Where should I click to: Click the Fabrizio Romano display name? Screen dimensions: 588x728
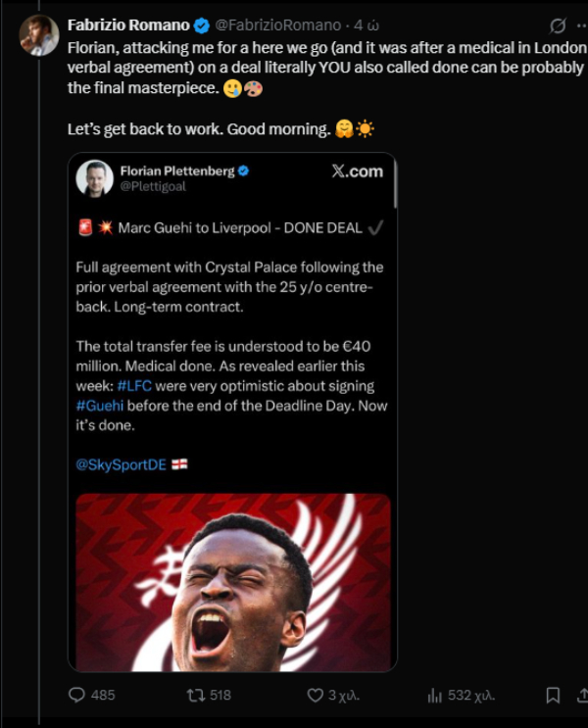pos(128,25)
